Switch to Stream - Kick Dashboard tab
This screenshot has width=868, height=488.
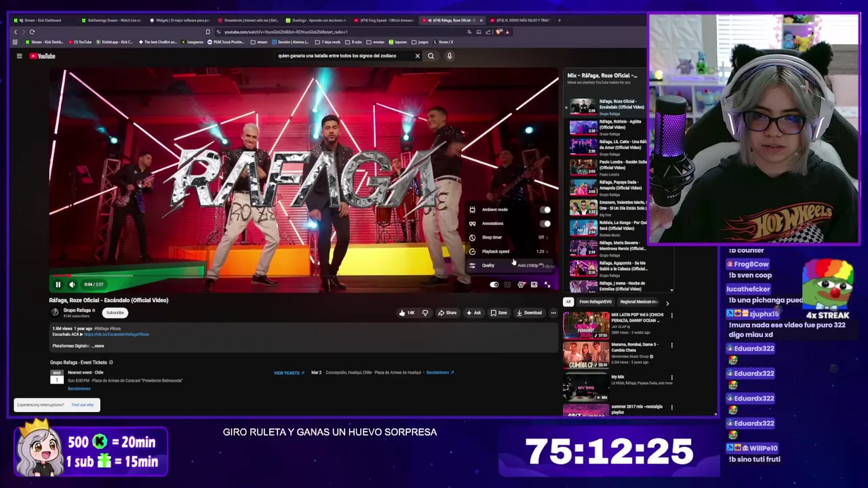click(42, 20)
